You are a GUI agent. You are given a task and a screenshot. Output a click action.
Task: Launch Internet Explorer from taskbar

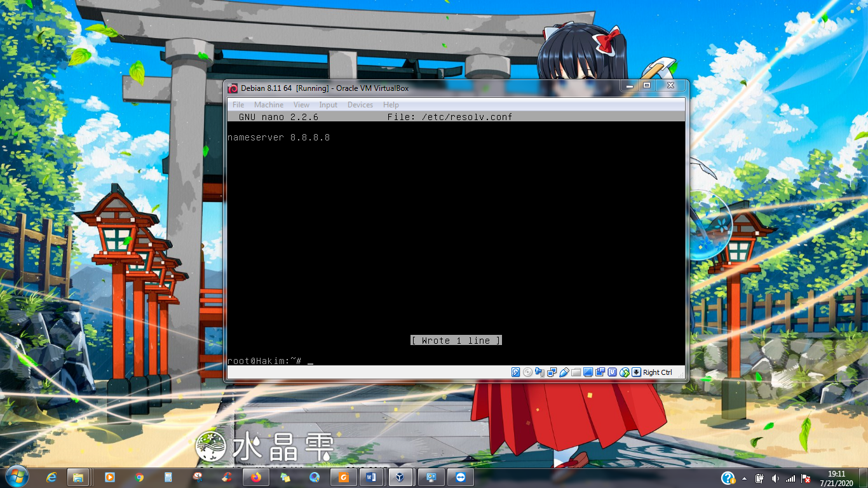point(51,477)
